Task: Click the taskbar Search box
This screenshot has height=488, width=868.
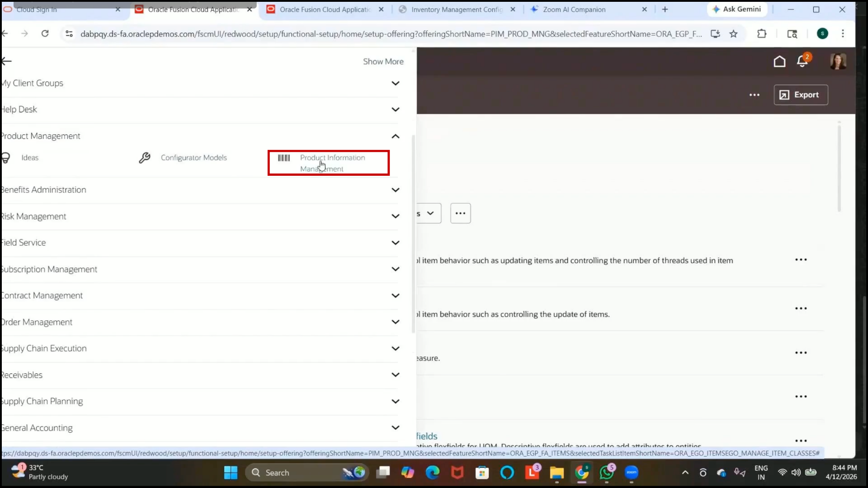Action: coord(307,473)
